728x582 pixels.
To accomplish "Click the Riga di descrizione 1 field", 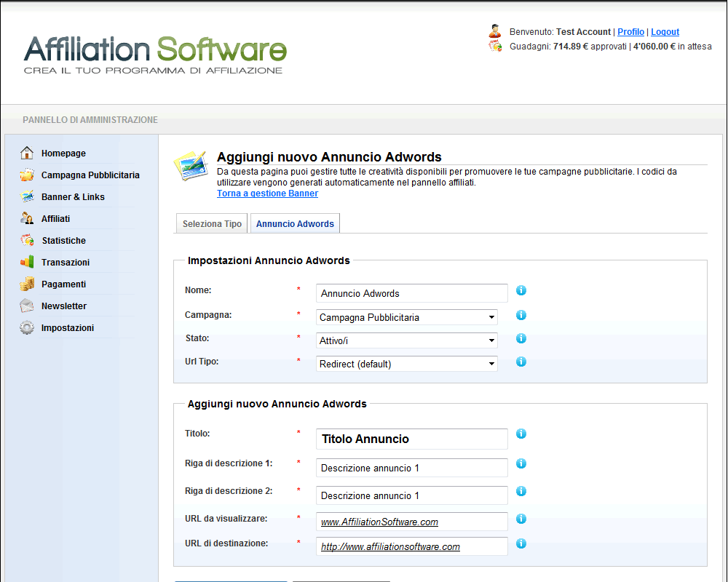I will pos(411,468).
